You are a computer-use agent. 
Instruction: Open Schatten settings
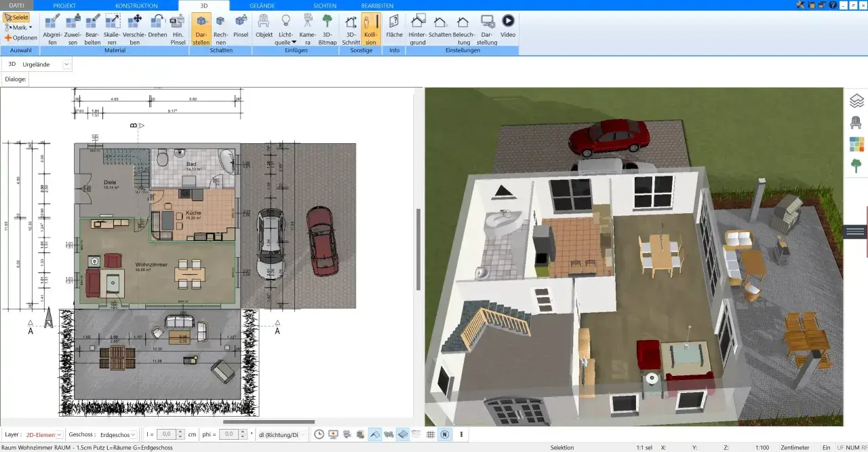440,25
